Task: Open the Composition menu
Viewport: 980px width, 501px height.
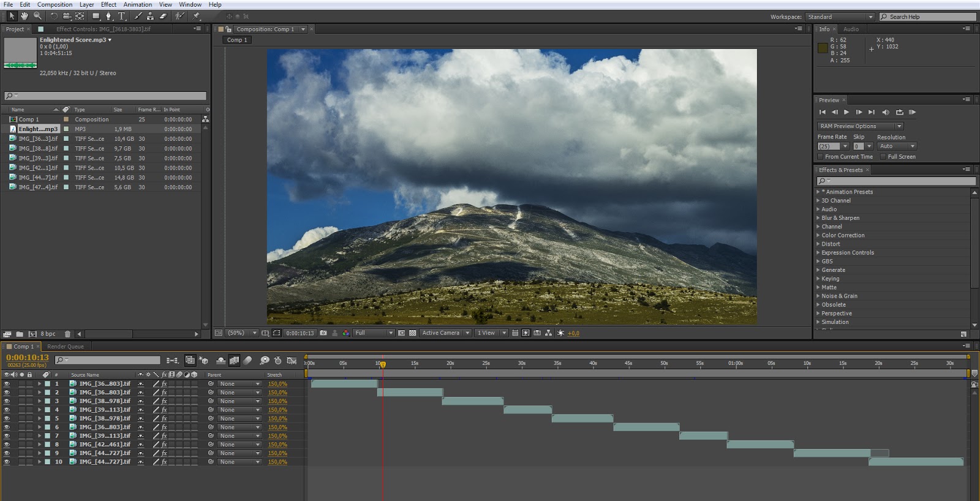Action: click(x=55, y=4)
